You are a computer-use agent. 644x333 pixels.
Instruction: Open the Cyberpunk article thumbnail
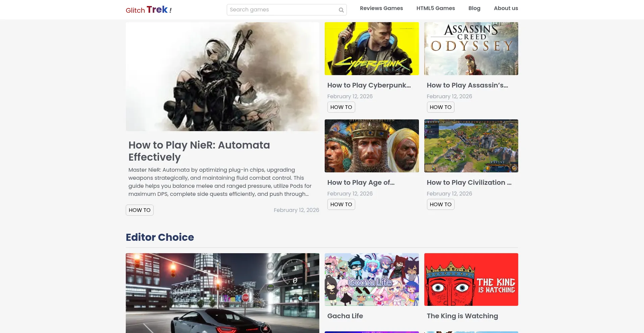pos(372,49)
